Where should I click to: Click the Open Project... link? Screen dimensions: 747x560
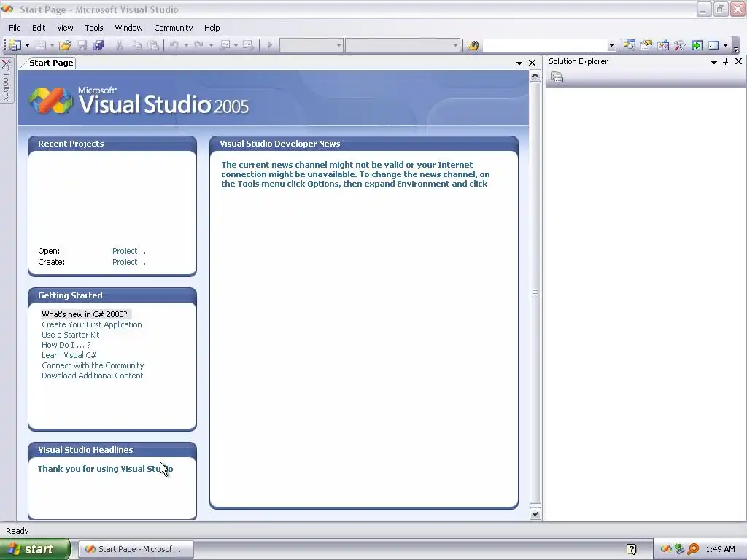click(x=129, y=251)
